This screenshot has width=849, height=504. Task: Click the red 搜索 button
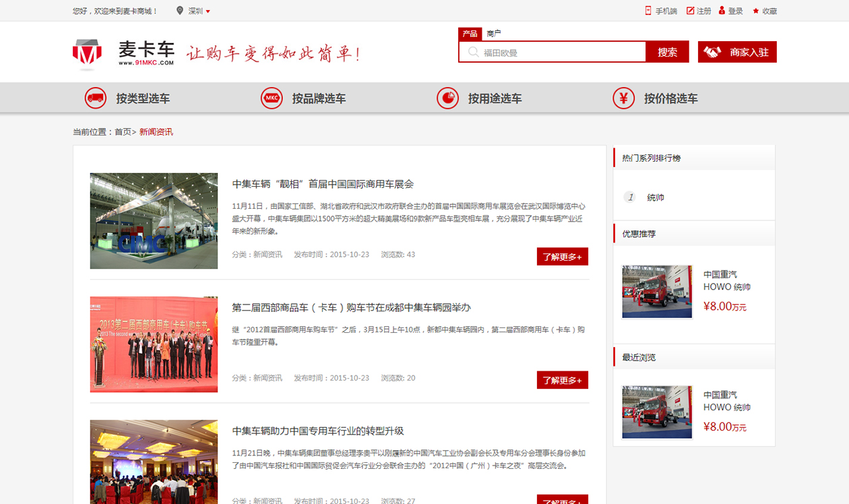coord(667,52)
